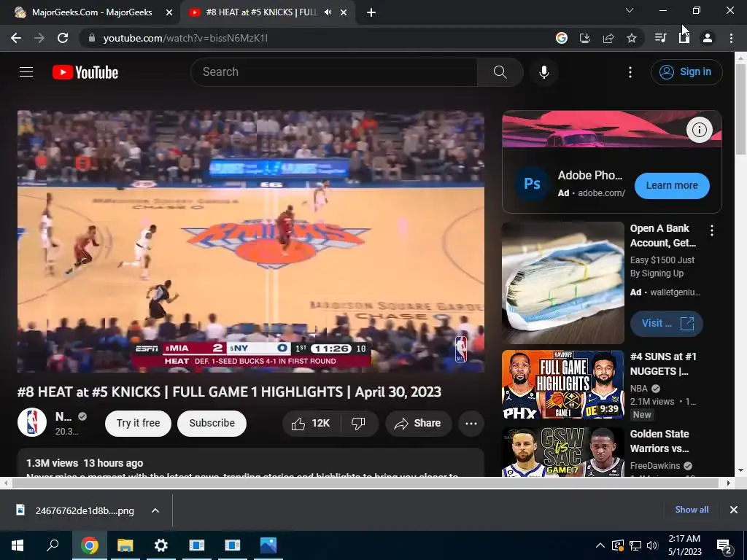Viewport: 747px width, 560px height.
Task: Open File Explorer from taskbar
Action: pyautogui.click(x=125, y=545)
